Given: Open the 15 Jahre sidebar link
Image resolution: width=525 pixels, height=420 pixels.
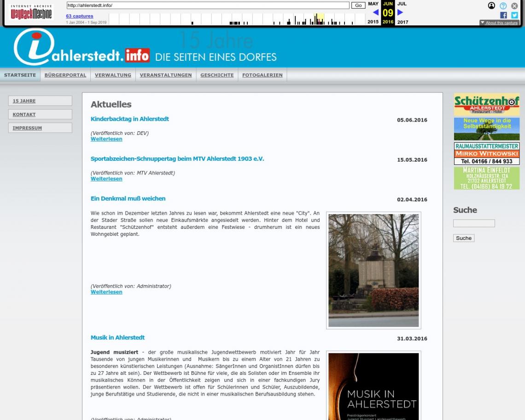Looking at the screenshot, I should tap(40, 101).
